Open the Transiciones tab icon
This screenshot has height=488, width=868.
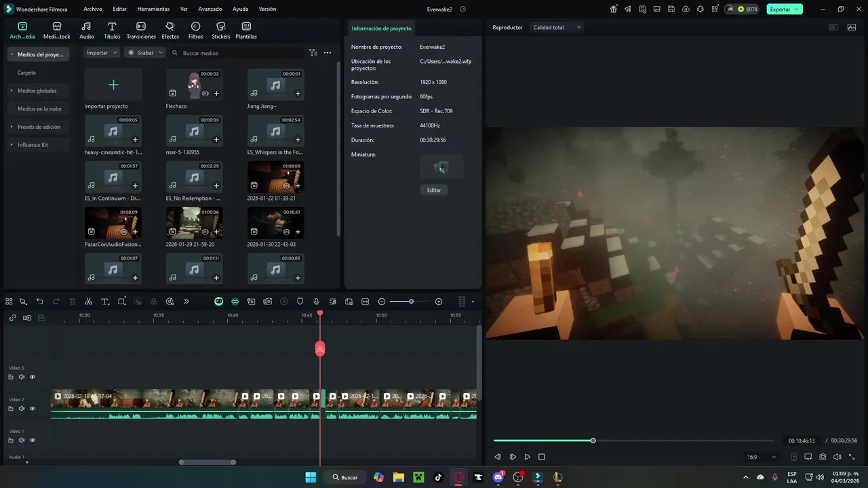click(141, 30)
